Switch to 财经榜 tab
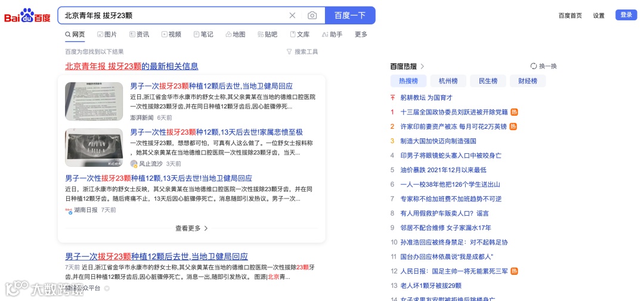 pyautogui.click(x=528, y=81)
